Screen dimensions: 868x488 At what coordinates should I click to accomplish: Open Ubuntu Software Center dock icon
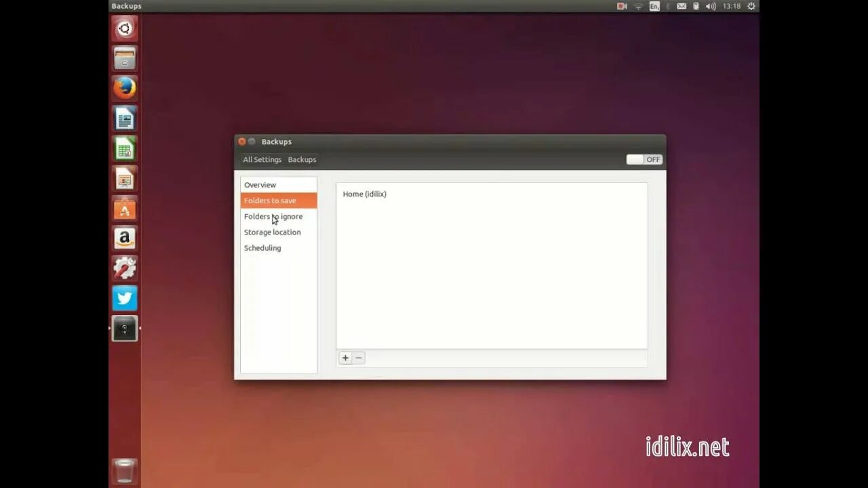[125, 209]
